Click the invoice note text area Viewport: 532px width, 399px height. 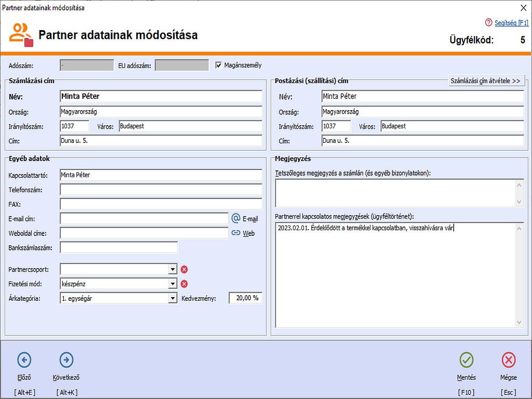pyautogui.click(x=395, y=193)
